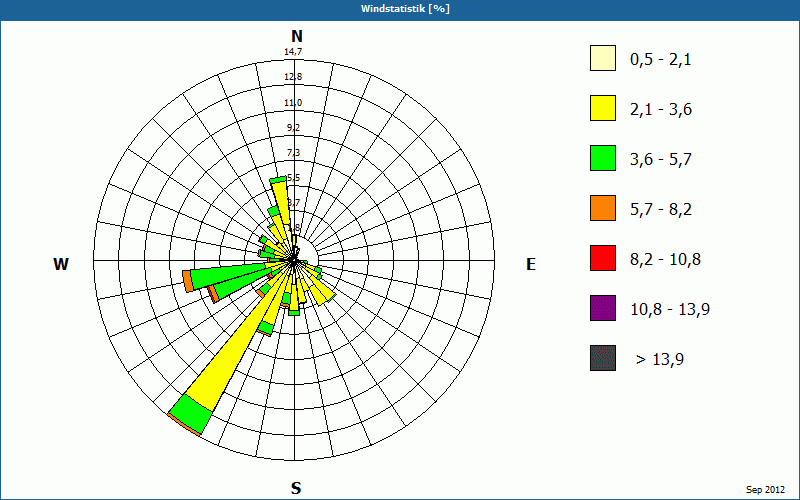Click the 10,8 - 13,9 purple legend swatch
Viewport: 800px width, 500px height.
pyautogui.click(x=603, y=308)
